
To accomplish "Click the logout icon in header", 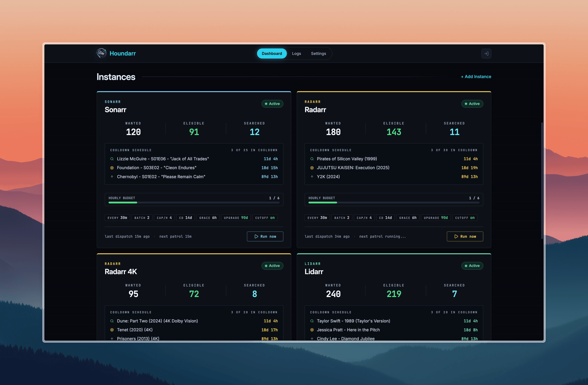I will coord(486,54).
